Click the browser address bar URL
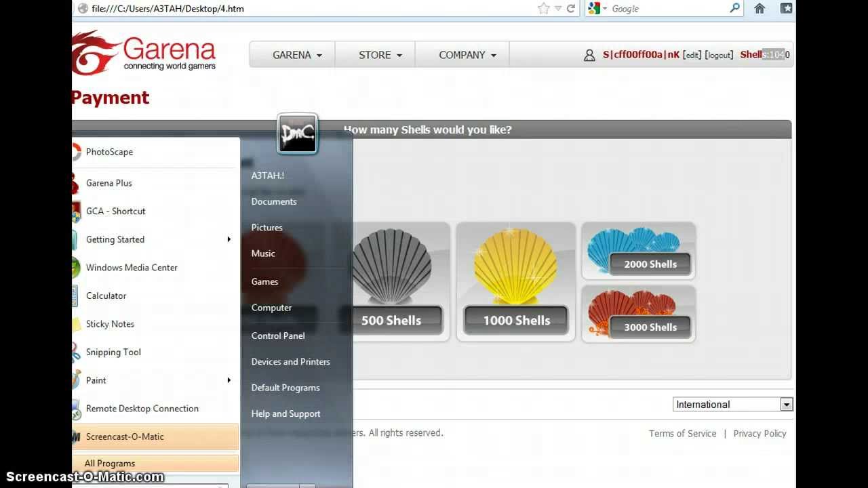 point(167,9)
